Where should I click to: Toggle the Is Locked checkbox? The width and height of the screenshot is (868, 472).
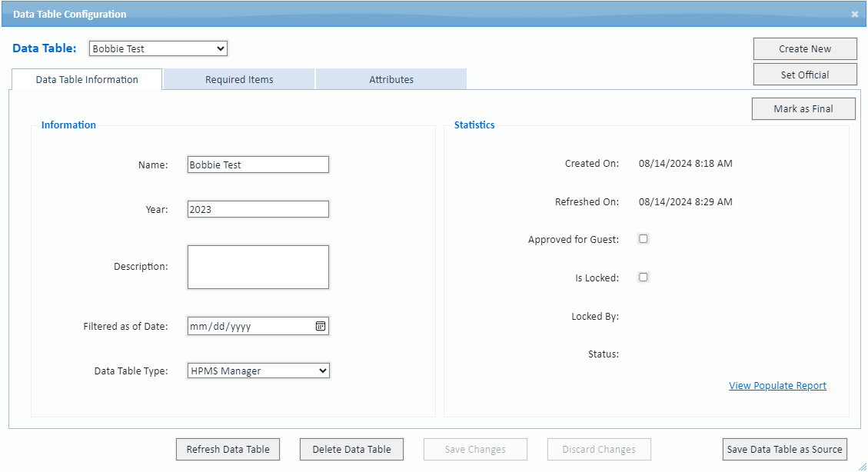(x=644, y=278)
